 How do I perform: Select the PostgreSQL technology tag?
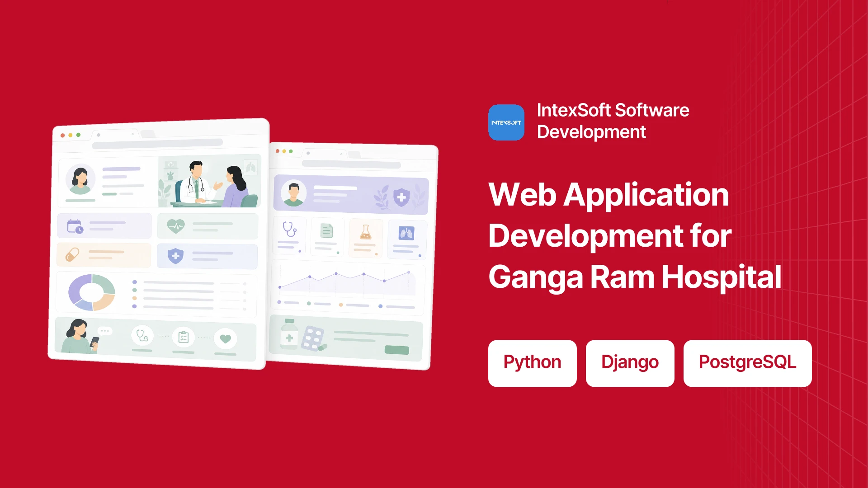[x=748, y=363]
